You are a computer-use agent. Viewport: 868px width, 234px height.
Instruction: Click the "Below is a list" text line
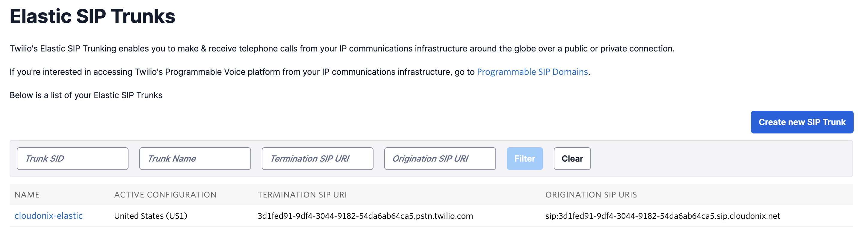86,96
